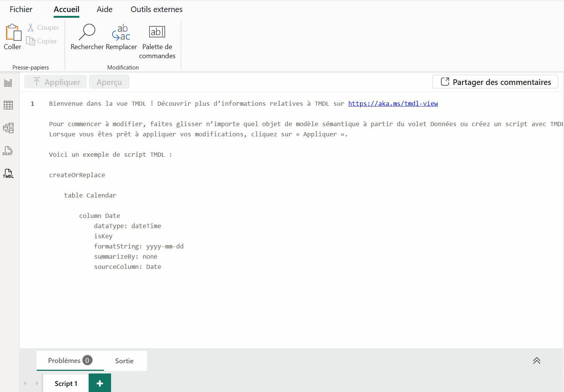Select the Script 1 tab

pyautogui.click(x=66, y=383)
